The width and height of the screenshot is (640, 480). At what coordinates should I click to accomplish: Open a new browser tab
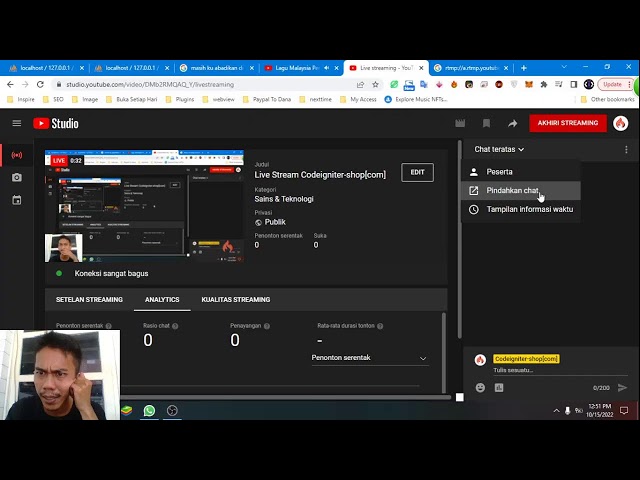point(524,68)
